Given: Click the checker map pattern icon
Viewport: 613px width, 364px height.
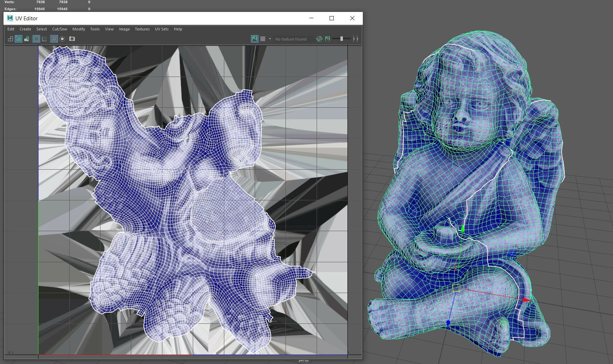Looking at the screenshot, I should coord(263,39).
